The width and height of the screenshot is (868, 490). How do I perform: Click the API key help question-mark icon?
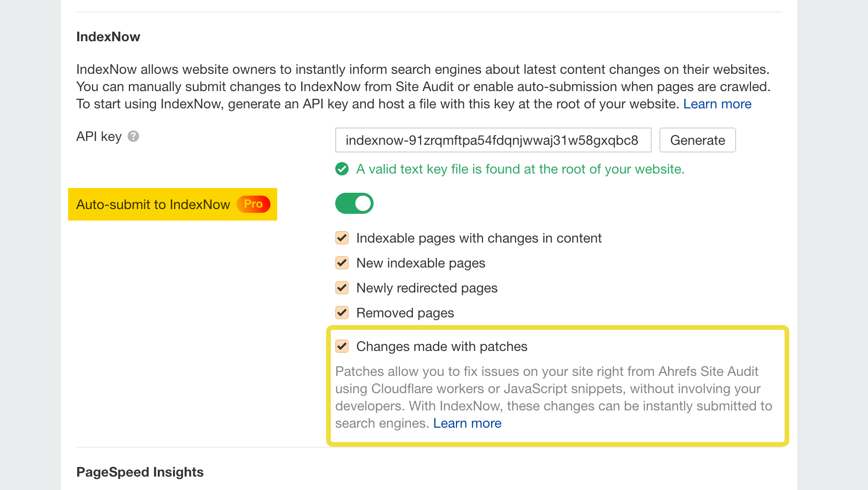[x=133, y=137]
